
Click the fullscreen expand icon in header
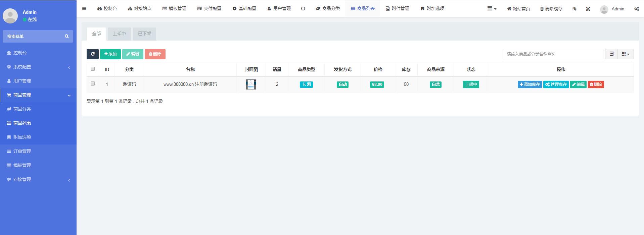click(588, 9)
